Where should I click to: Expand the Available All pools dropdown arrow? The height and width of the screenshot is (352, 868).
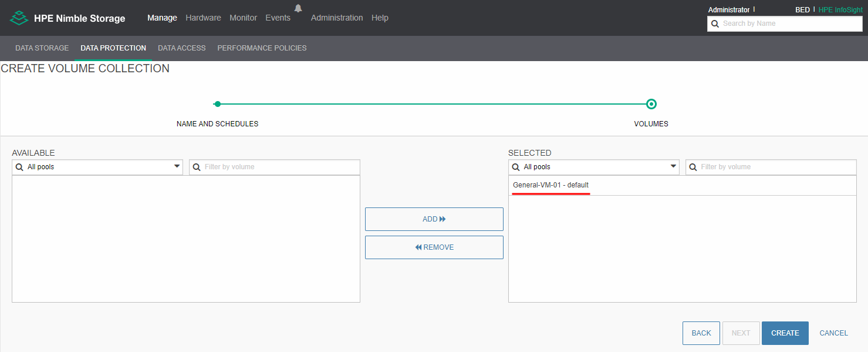click(x=177, y=167)
